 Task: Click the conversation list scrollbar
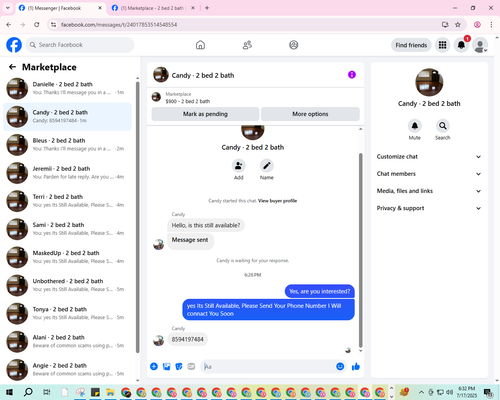coord(137,217)
